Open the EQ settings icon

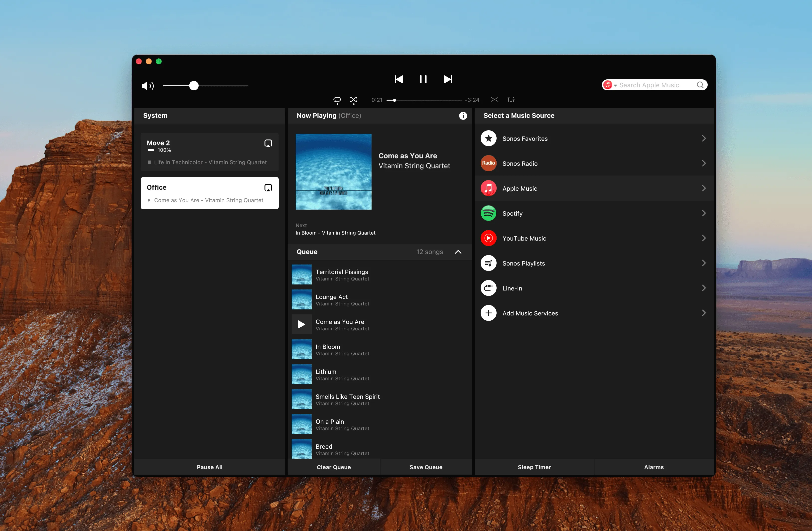click(511, 99)
